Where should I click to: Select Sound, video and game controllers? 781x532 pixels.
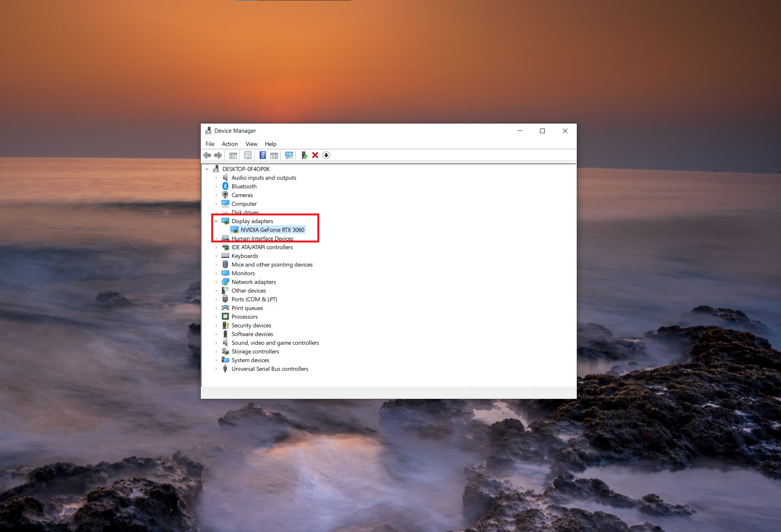coord(275,343)
